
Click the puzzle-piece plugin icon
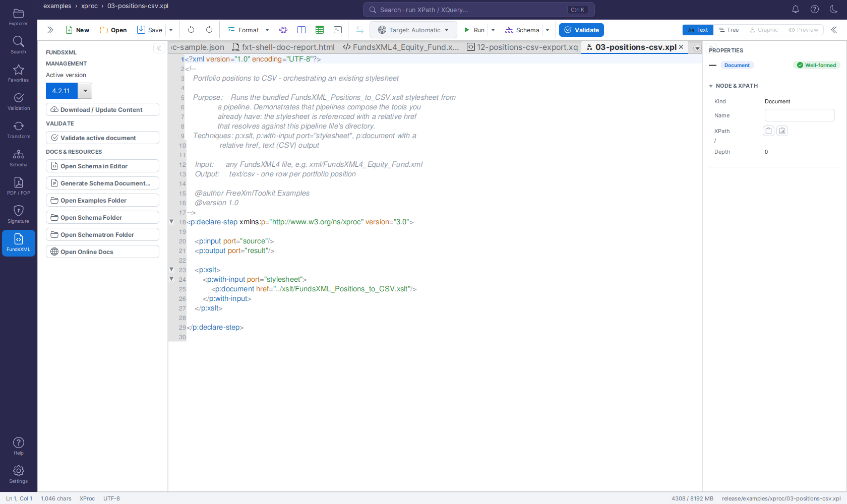pos(283,30)
